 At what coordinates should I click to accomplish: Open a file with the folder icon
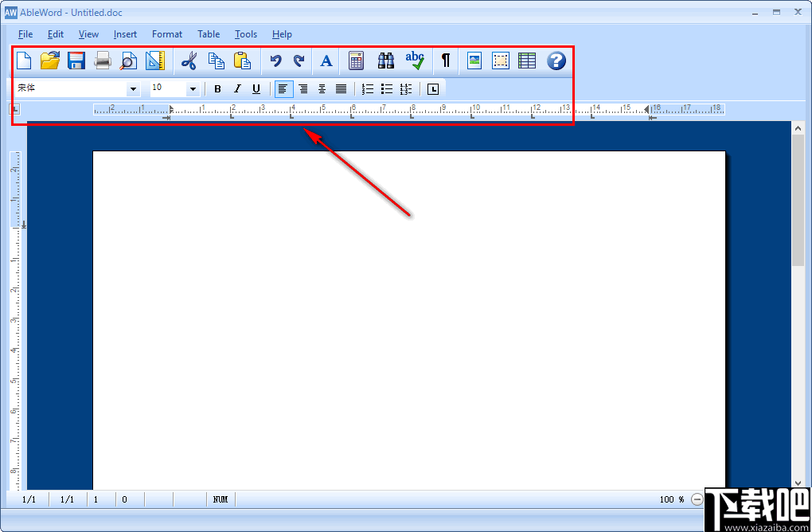[50, 61]
